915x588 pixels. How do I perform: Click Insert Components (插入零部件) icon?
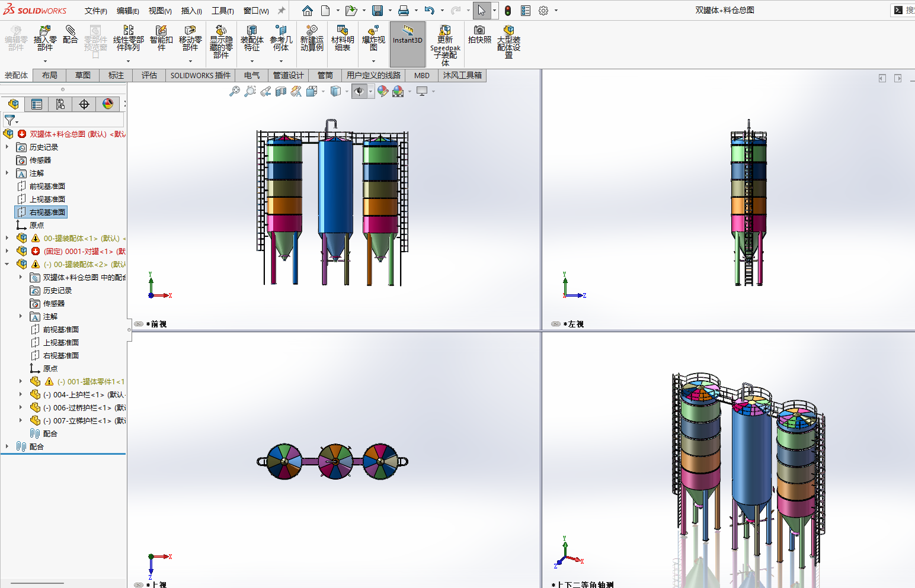(45, 38)
